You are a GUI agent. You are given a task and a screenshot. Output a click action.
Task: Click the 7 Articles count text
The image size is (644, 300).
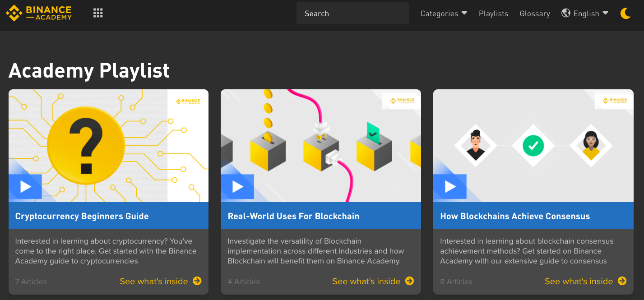coord(31,282)
